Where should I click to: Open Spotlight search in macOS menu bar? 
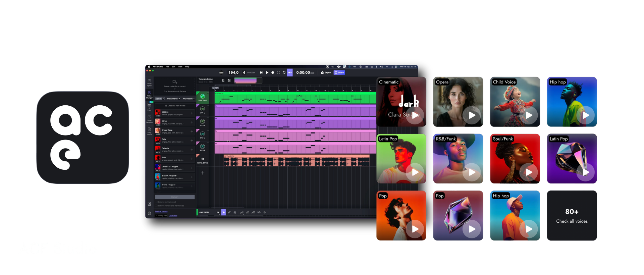click(392, 67)
